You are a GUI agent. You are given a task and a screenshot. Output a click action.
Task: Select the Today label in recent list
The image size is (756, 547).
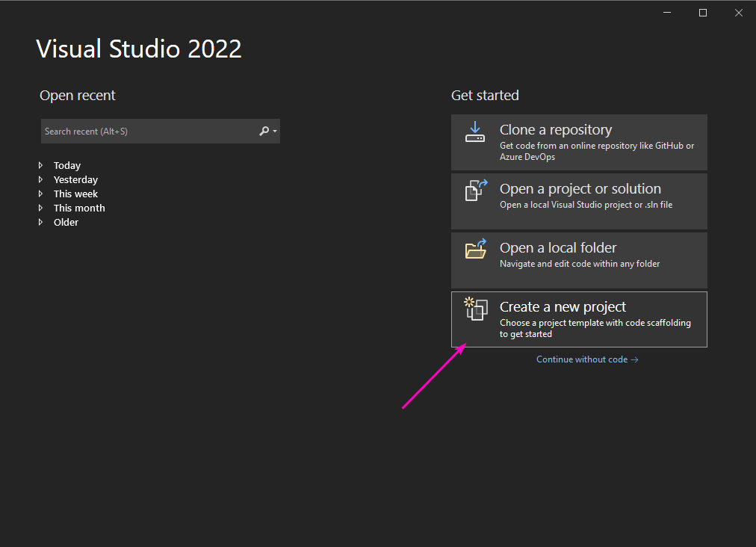point(67,165)
